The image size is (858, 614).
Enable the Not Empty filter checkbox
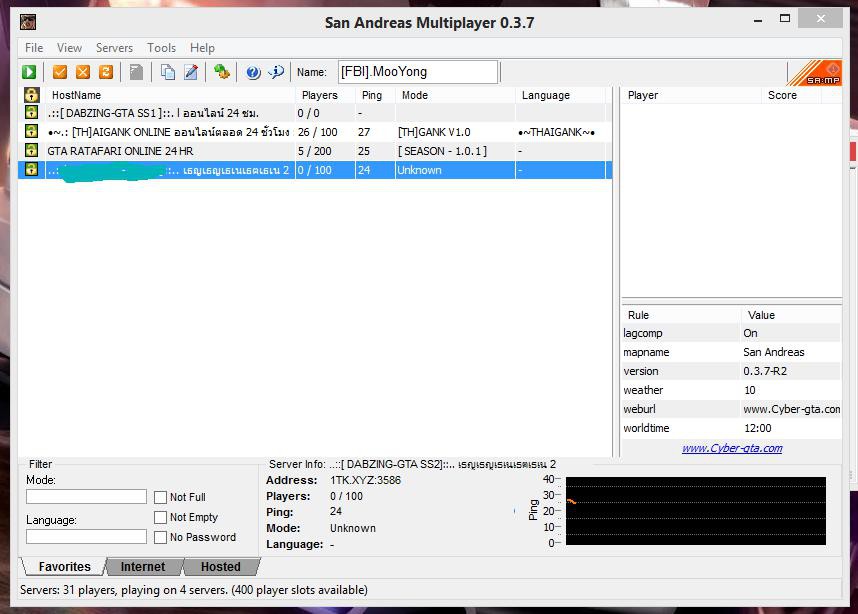coord(160,517)
